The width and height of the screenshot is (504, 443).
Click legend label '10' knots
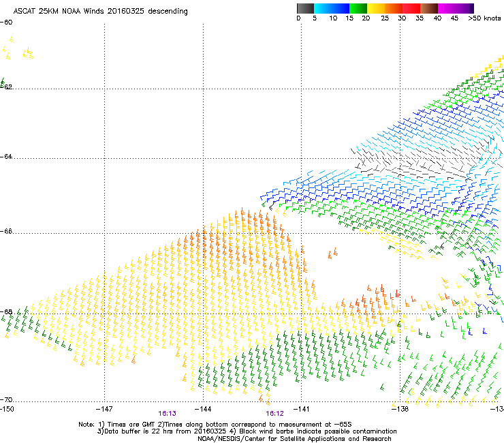tap(333, 18)
